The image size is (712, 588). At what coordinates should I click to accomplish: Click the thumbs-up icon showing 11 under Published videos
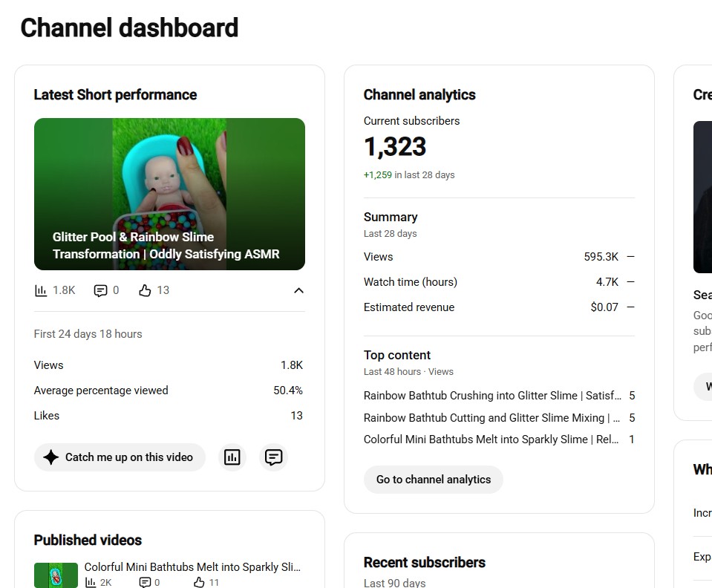pos(199,583)
